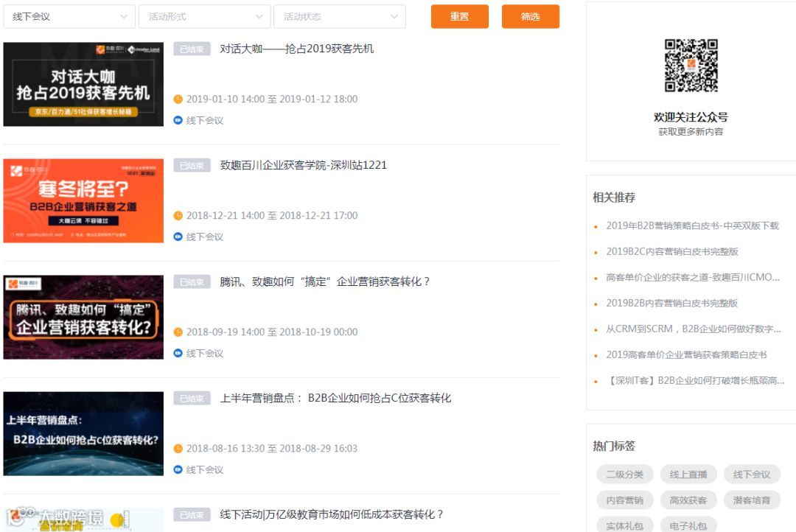Click the 热门标签 heading
The width and height of the screenshot is (796, 532).
click(x=614, y=446)
